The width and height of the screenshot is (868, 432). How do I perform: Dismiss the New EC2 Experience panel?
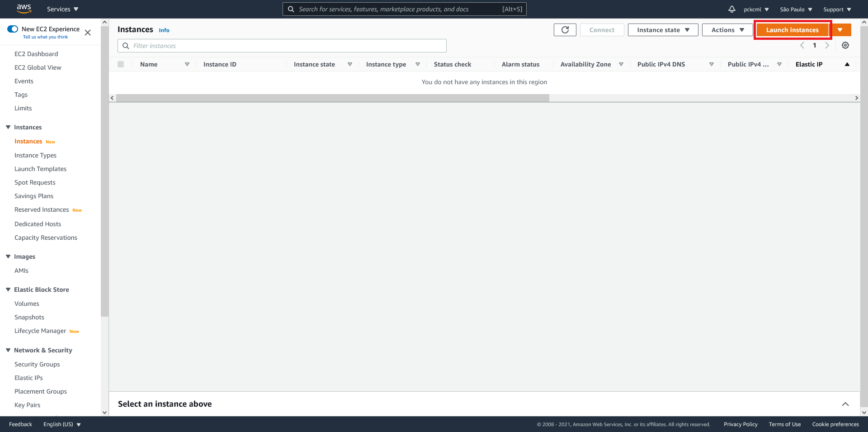88,33
